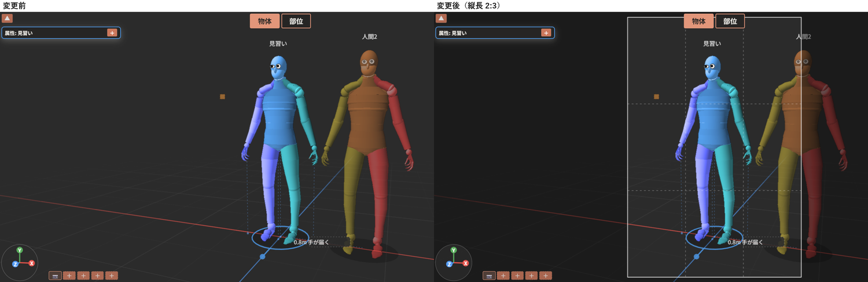Select the 属性: 見習い field in 変更前 view
868x282 pixels.
[61, 33]
